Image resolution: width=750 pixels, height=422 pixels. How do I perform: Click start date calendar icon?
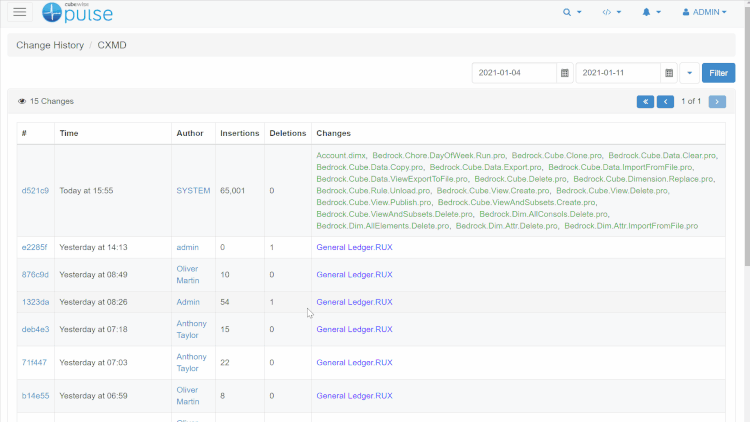pos(565,73)
